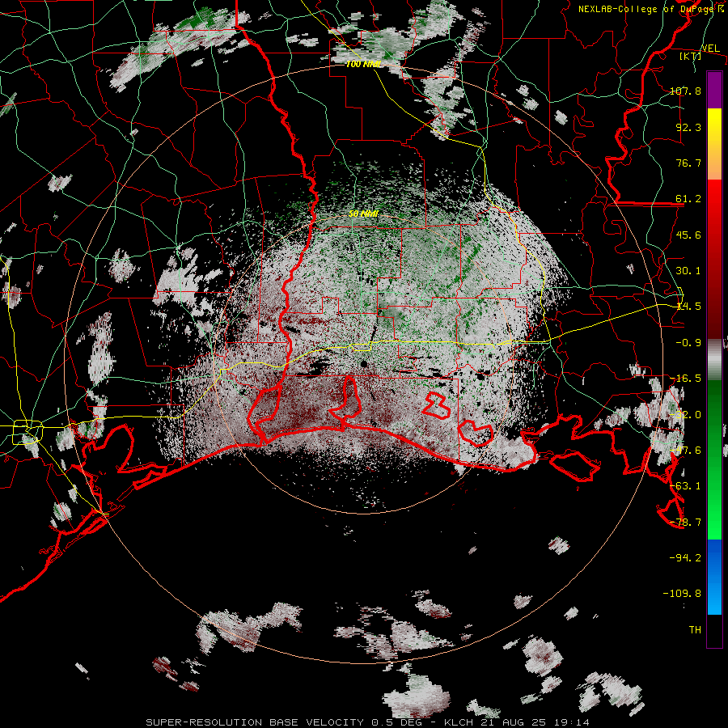Image resolution: width=728 pixels, height=728 pixels.
Task: Click the TH threshold label
Action: coord(695,630)
